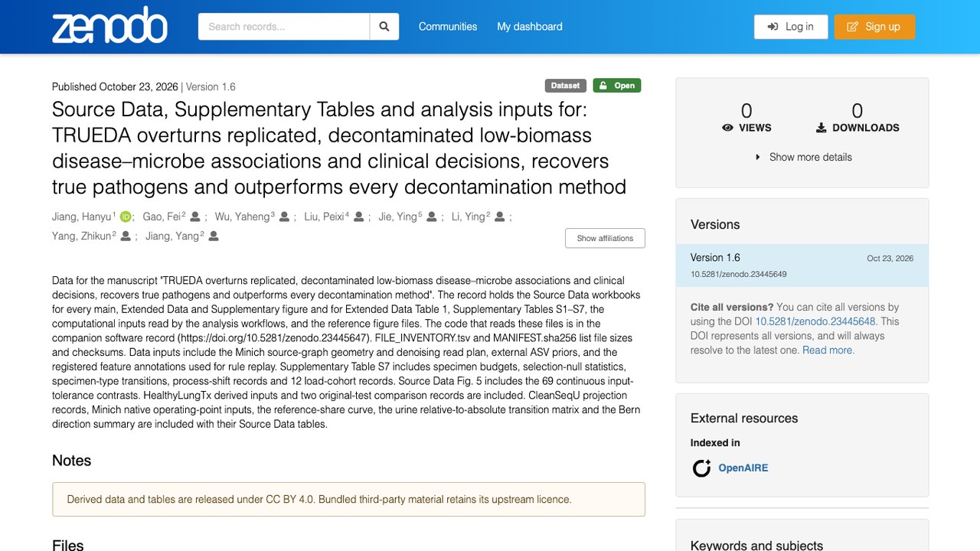Image resolution: width=980 pixels, height=551 pixels.
Task: Follow the Read more link
Action: click(828, 350)
